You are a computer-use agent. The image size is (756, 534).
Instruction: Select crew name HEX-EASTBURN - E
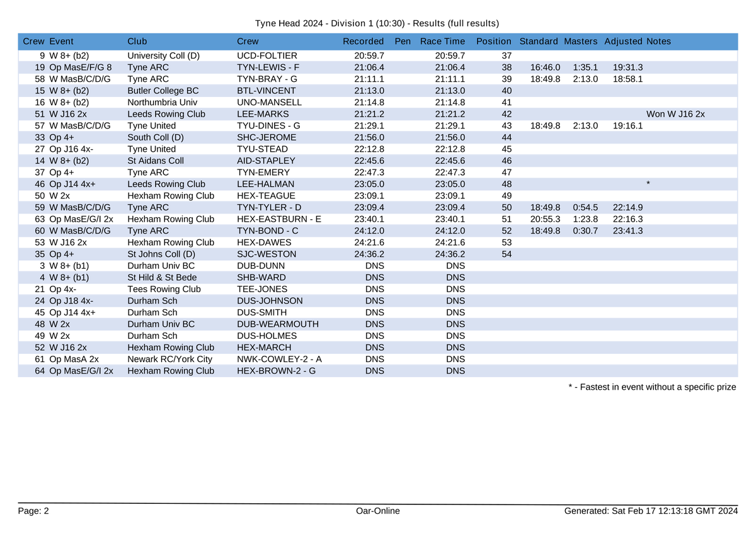pos(279,219)
